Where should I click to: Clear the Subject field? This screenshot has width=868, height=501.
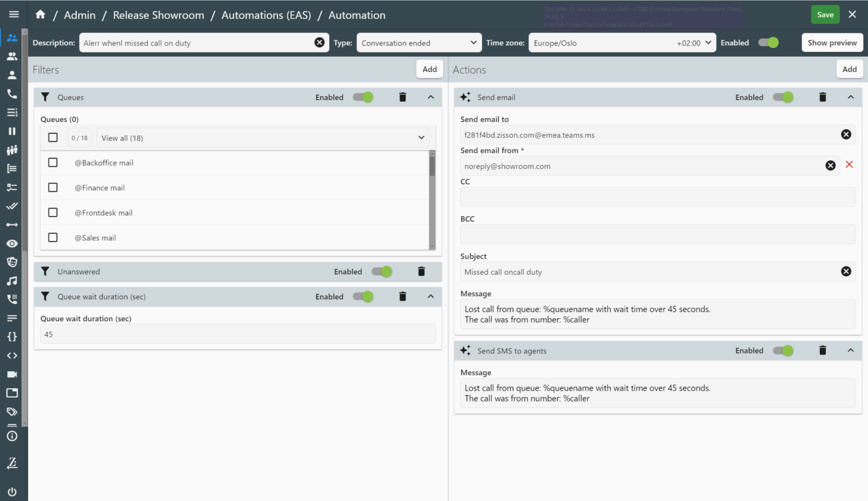[846, 272]
